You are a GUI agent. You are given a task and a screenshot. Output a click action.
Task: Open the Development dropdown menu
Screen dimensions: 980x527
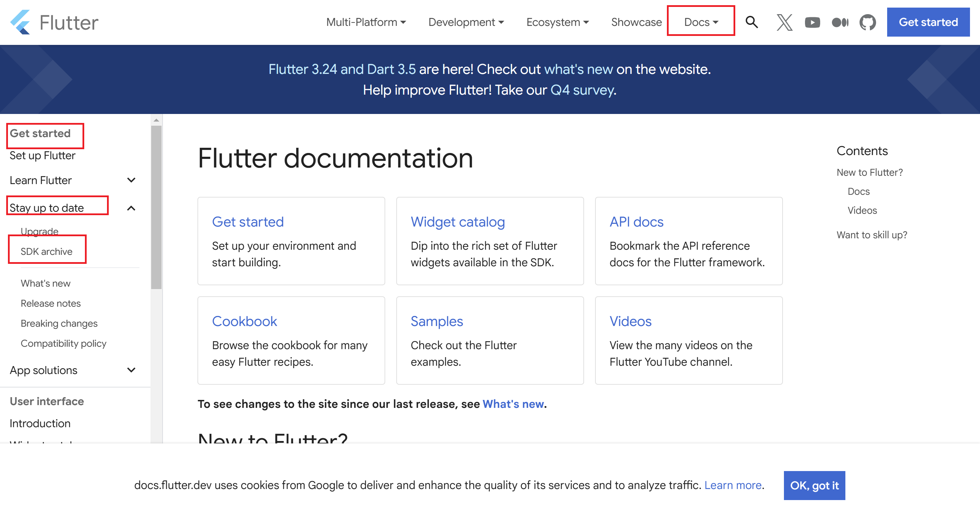(466, 22)
